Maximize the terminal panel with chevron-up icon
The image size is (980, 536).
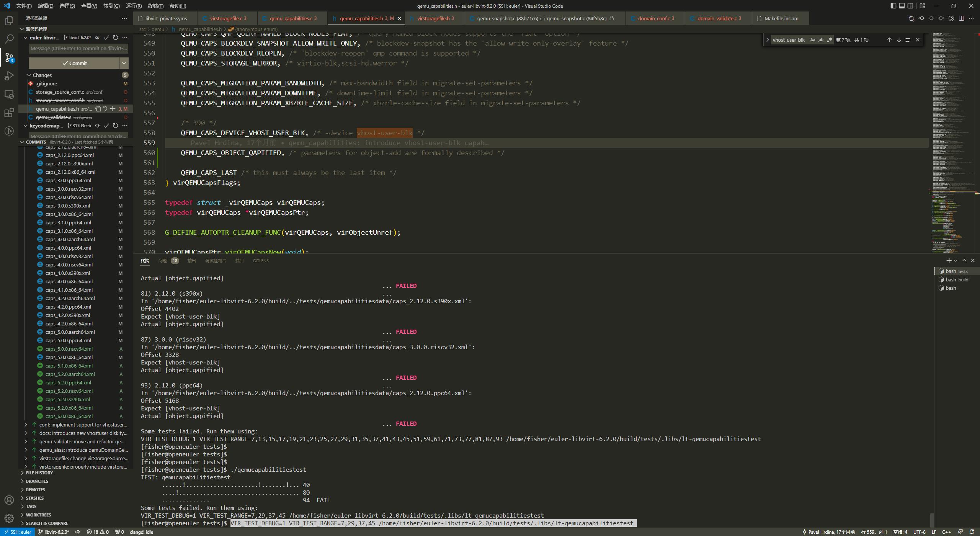964,260
